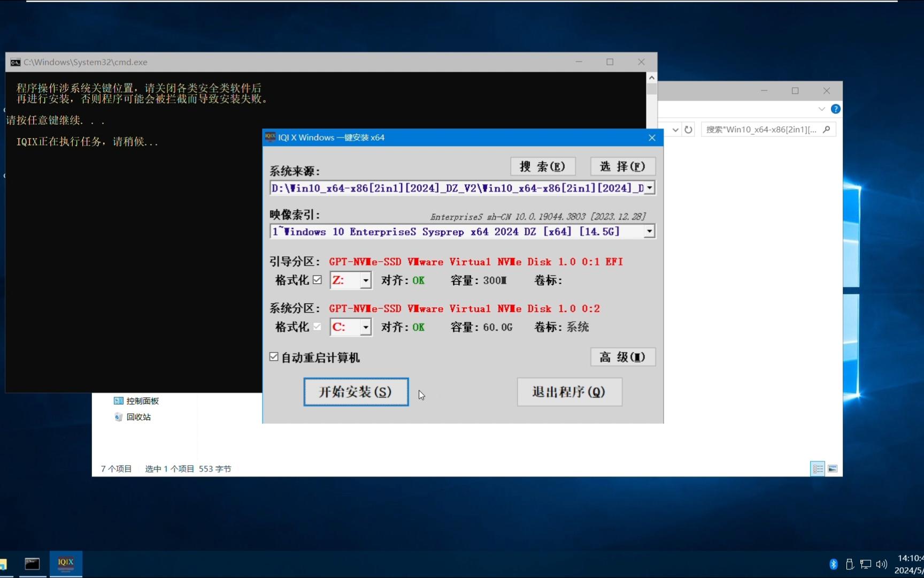Switch Explorer to large icons view
The image size is (924, 578).
[833, 469]
